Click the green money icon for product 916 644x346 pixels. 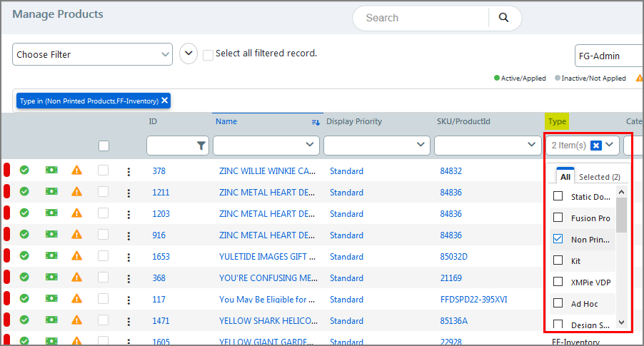(51, 235)
